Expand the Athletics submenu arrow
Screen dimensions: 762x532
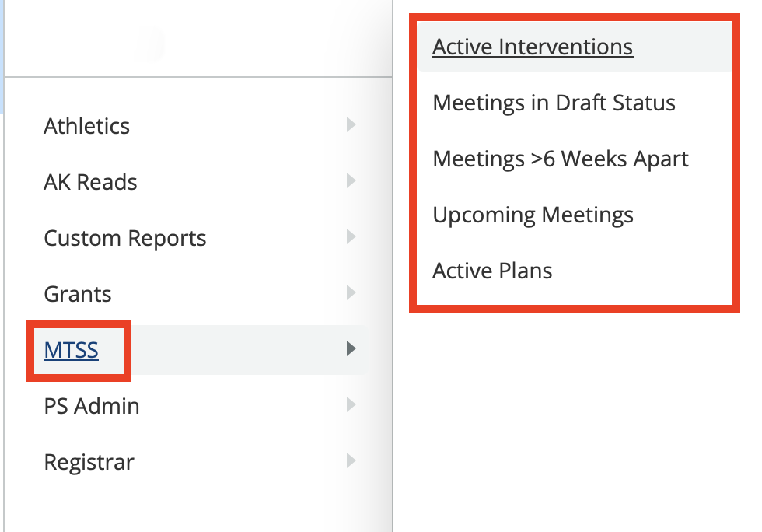(x=351, y=124)
